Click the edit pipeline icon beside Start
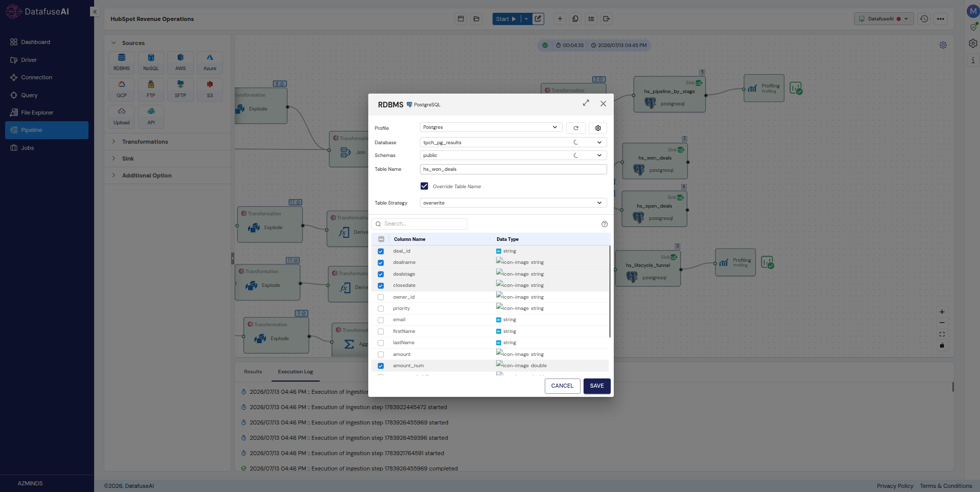Image resolution: width=980 pixels, height=492 pixels. click(x=538, y=19)
